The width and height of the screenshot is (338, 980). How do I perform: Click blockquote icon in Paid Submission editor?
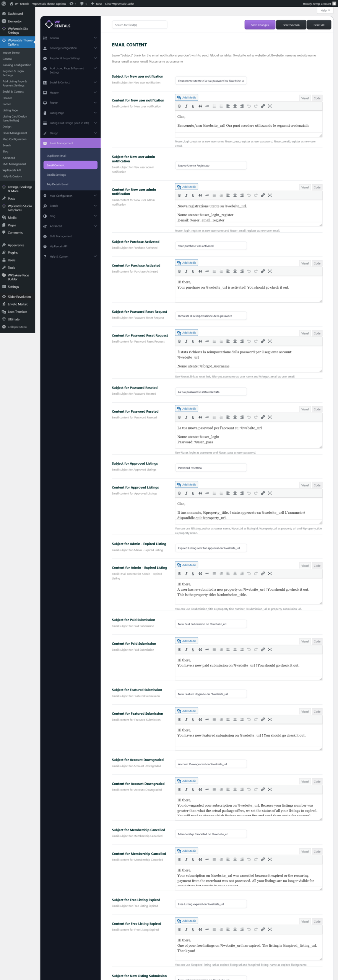pos(200,649)
